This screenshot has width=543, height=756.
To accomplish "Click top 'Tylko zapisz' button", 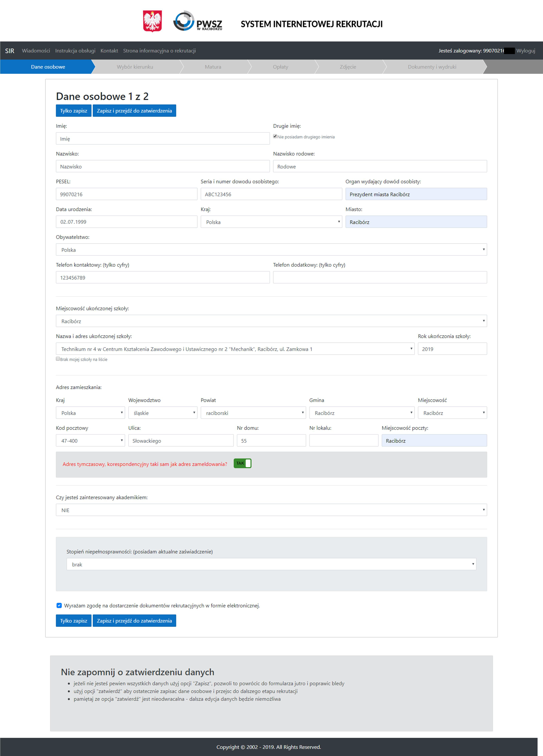I will click(74, 111).
